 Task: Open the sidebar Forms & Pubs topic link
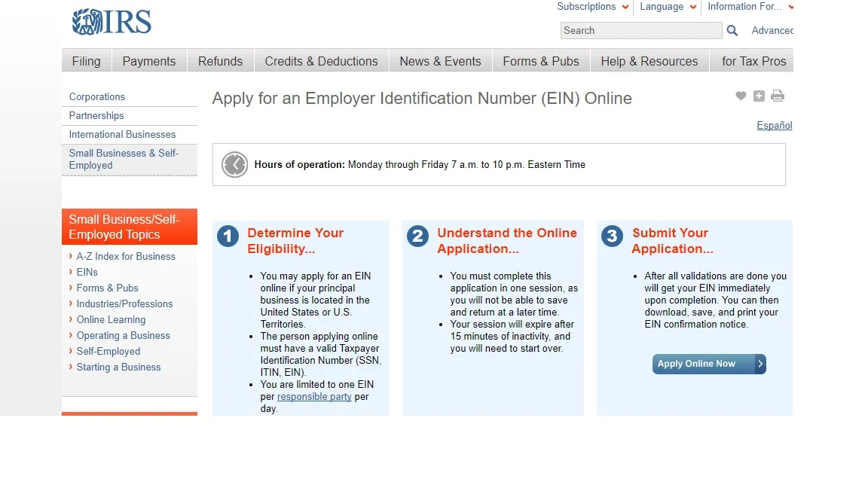[108, 288]
